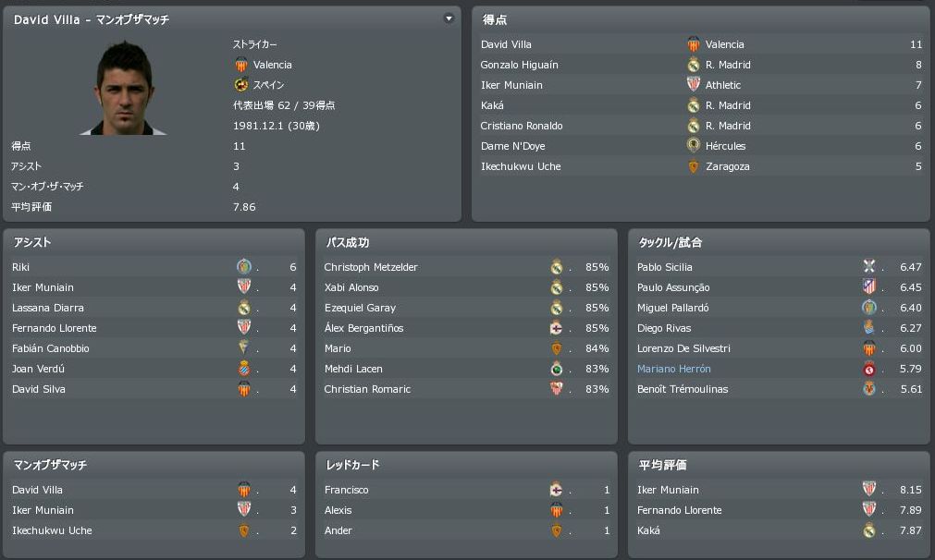This screenshot has height=560, width=935.
Task: Open Mariano Herrón player link
Action: (x=673, y=369)
